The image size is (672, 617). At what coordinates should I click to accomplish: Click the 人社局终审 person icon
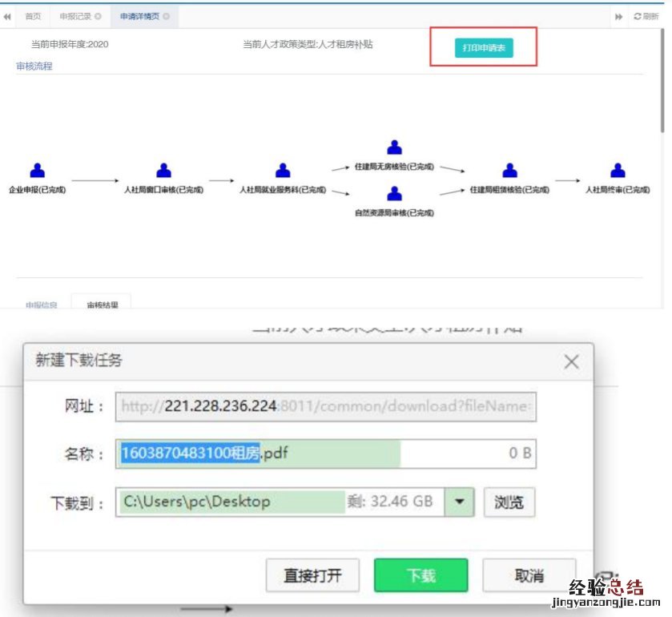[x=618, y=171]
